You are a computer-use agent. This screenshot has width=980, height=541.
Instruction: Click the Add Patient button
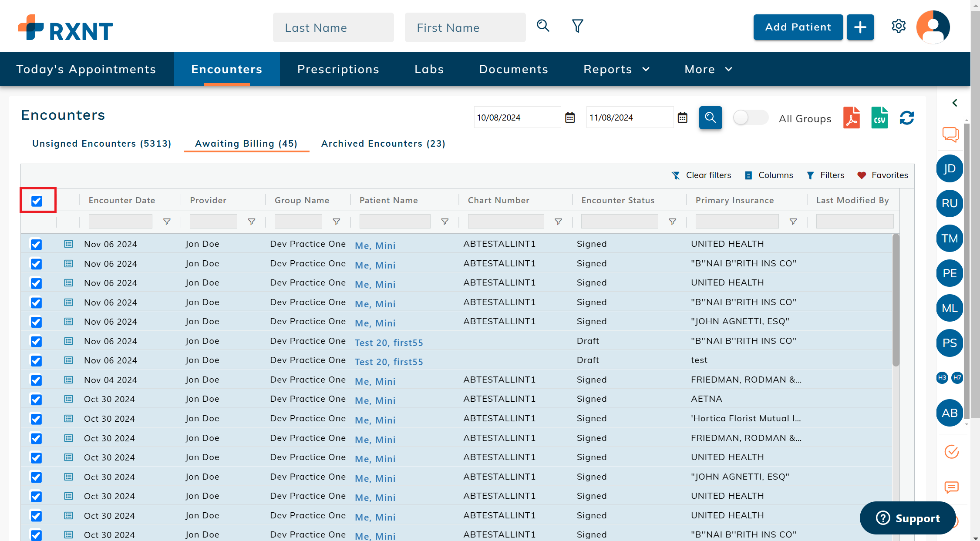(798, 27)
